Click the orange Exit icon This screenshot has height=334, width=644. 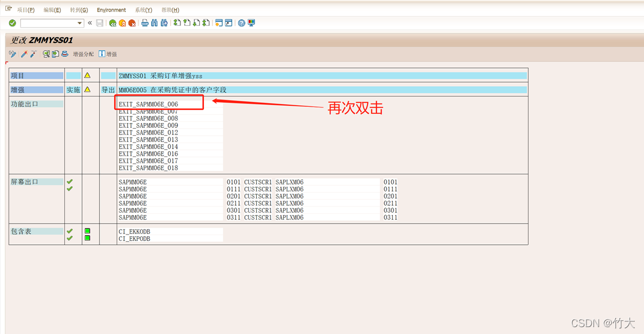(x=122, y=23)
